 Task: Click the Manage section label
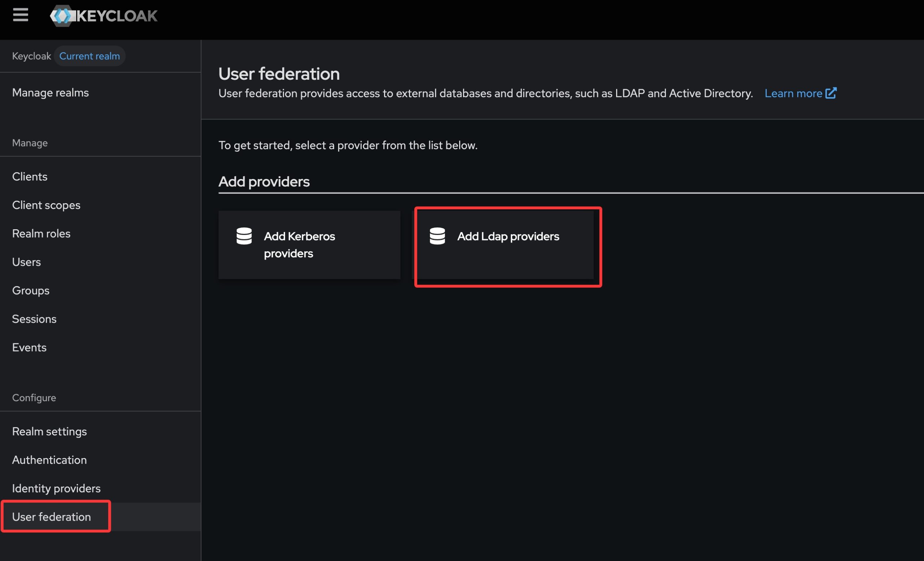30,143
